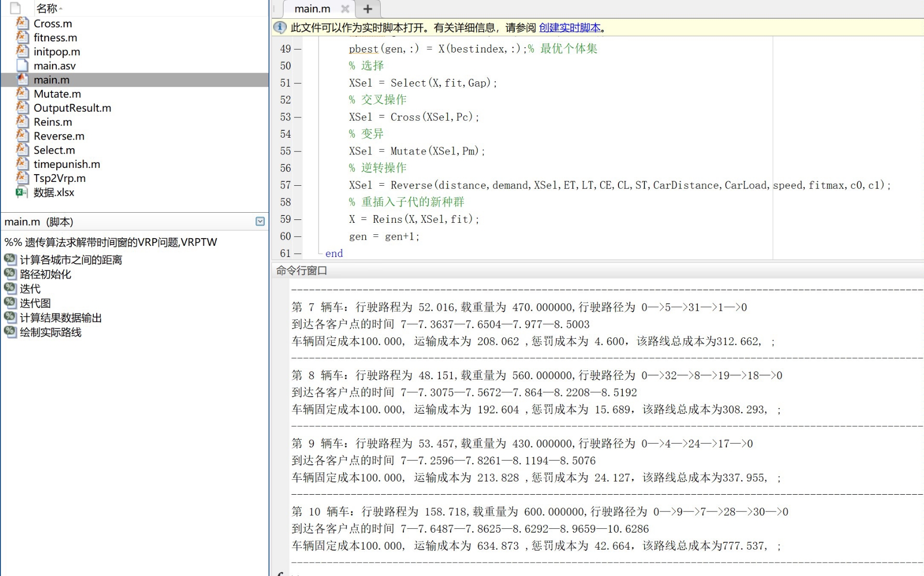Screen dimensions: 924x576
Task: Switch to the main.m editor tab
Action: pyautogui.click(x=312, y=9)
